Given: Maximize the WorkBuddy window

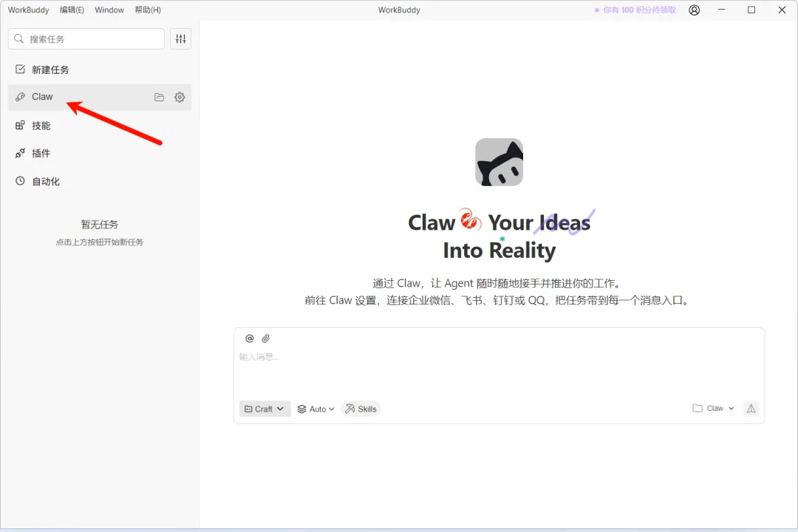Looking at the screenshot, I should (x=751, y=10).
